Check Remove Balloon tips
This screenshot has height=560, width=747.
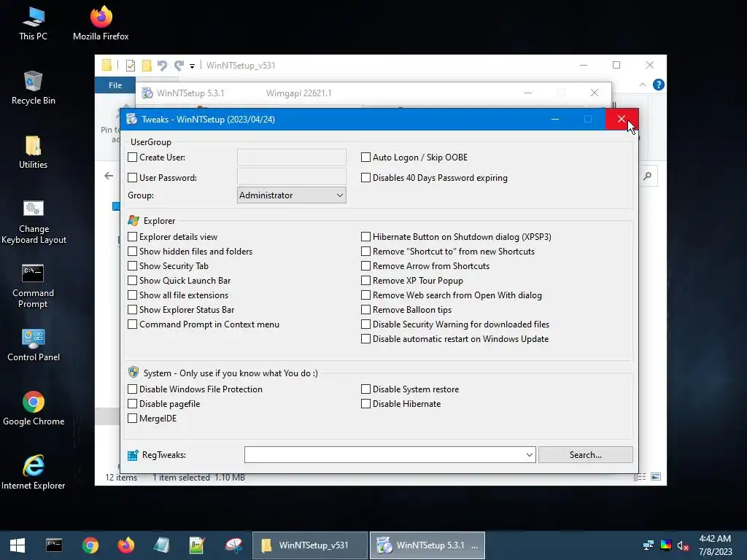[365, 309]
